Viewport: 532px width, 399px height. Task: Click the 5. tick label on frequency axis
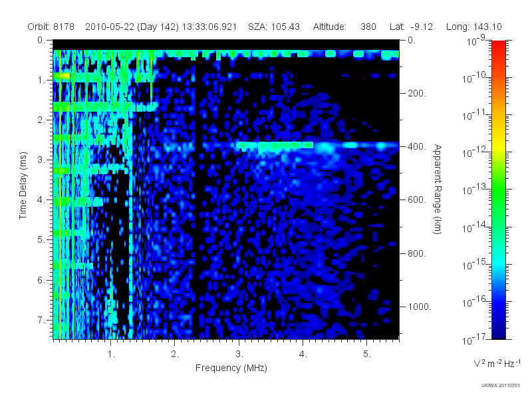[x=367, y=354]
